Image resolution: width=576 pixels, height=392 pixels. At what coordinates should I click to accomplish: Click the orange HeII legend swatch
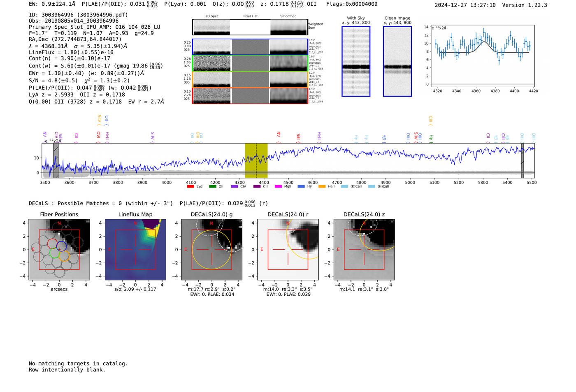tap(322, 186)
